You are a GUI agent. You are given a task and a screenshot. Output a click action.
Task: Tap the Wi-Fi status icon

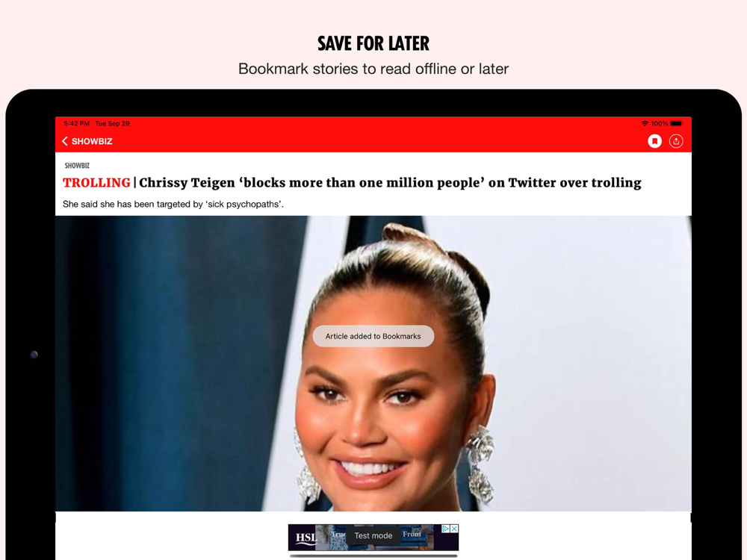click(645, 123)
